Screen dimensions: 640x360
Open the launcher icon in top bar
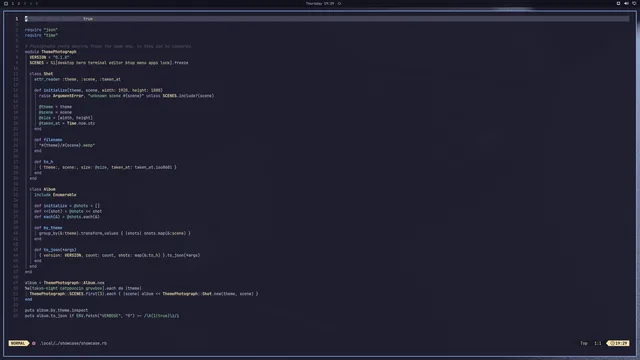[6, 3]
